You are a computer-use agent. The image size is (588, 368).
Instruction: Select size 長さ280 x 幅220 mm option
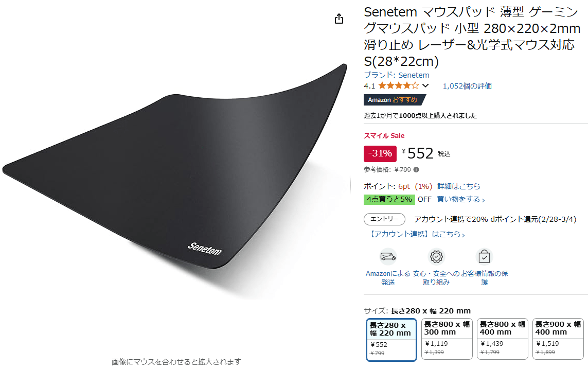(391, 340)
